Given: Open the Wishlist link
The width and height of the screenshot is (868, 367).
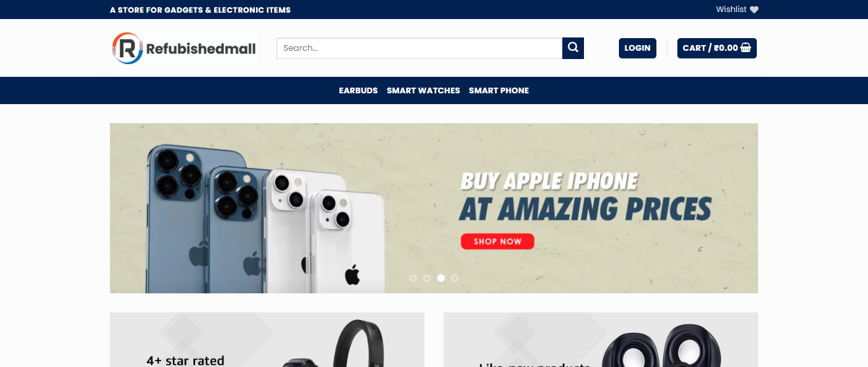Looking at the screenshot, I should (737, 10).
